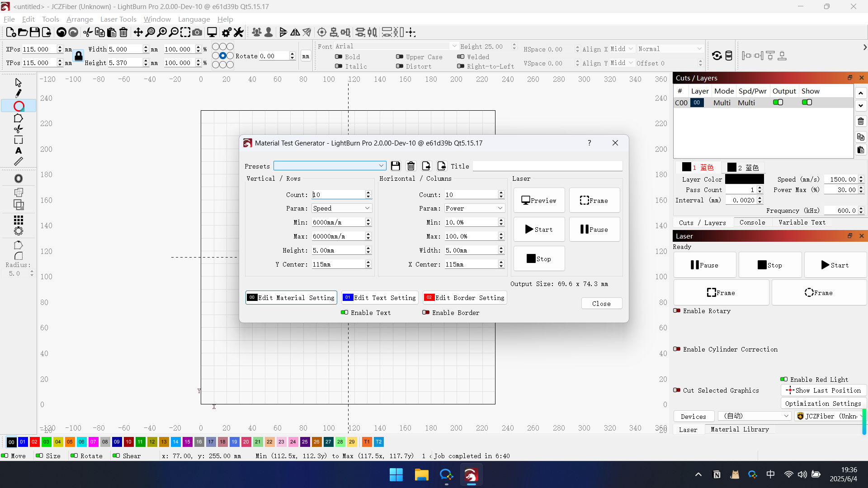Toggle Enable Red Light switch

coord(784,380)
